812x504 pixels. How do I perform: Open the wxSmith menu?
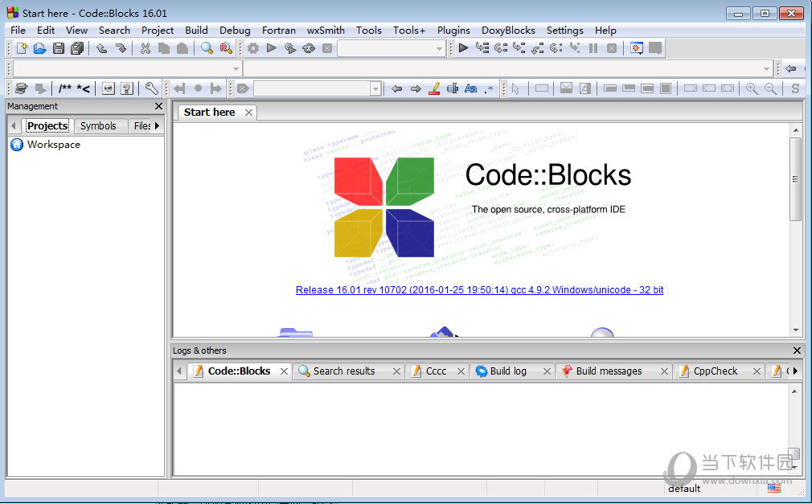(x=326, y=30)
